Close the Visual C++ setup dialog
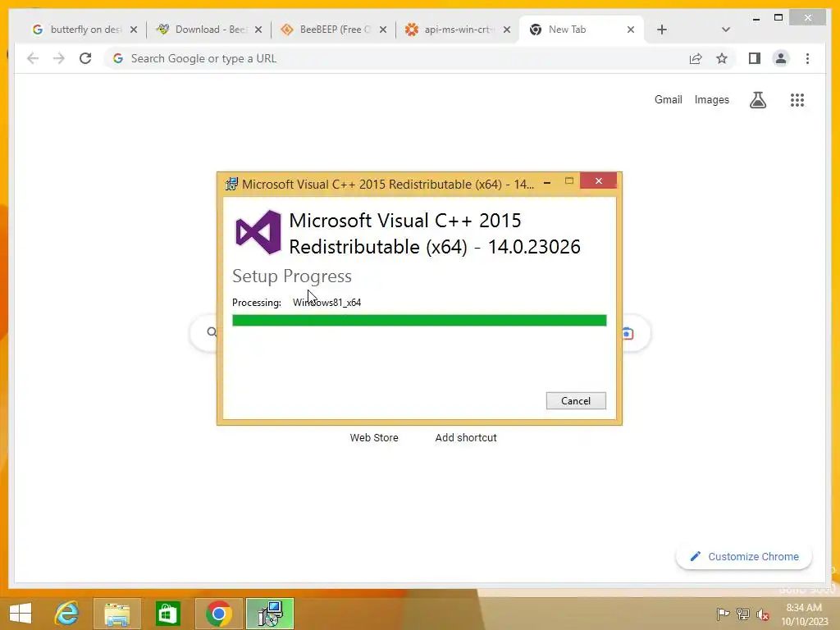 (x=598, y=181)
